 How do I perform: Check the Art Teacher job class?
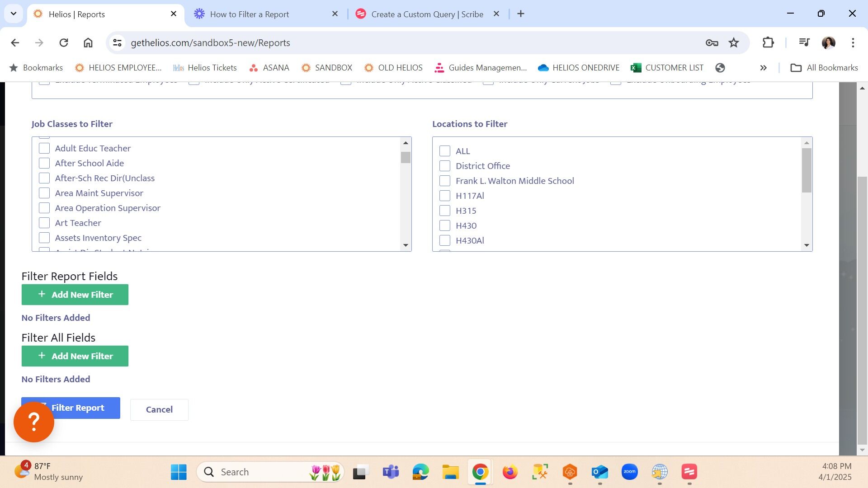(x=44, y=223)
